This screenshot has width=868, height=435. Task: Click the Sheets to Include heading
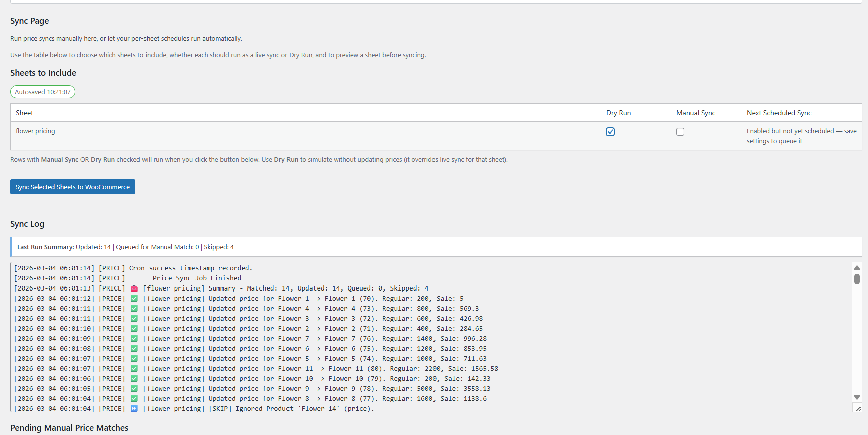click(x=43, y=73)
